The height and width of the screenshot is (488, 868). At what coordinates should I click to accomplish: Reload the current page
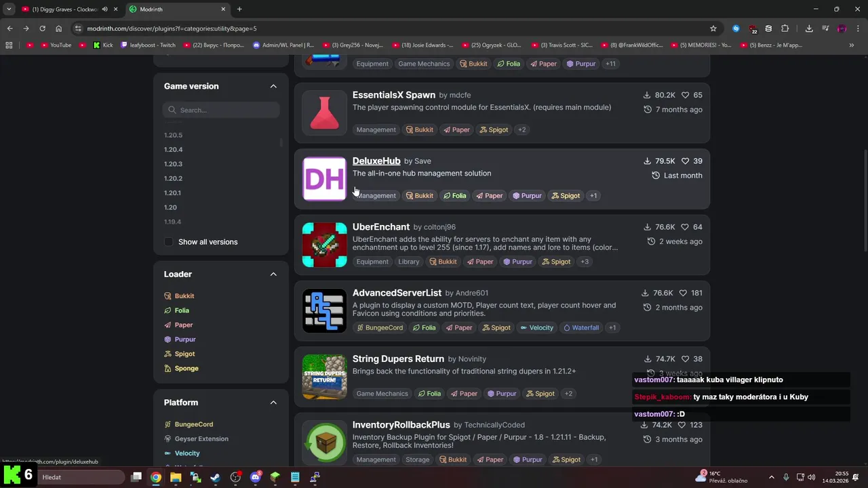pyautogui.click(x=42, y=28)
